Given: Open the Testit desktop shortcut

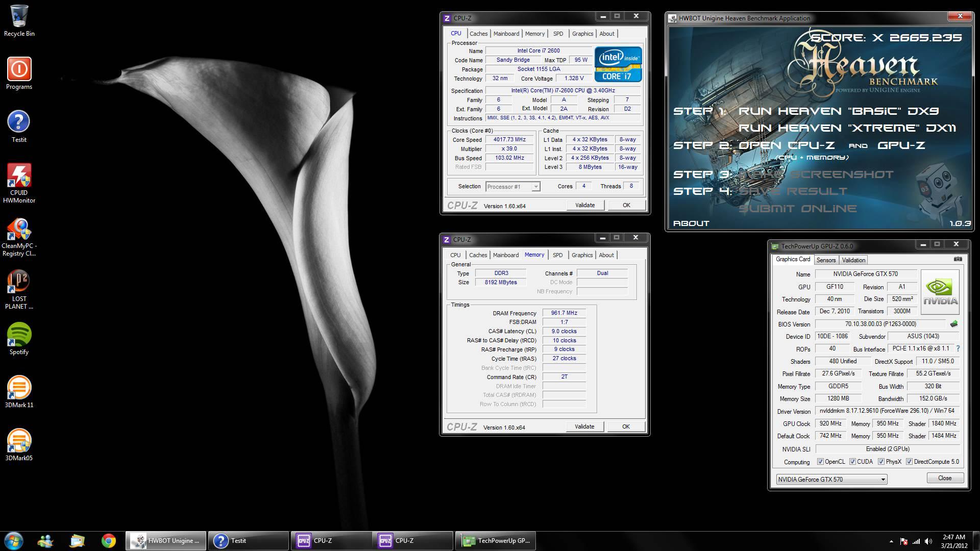Looking at the screenshot, I should 19,126.
